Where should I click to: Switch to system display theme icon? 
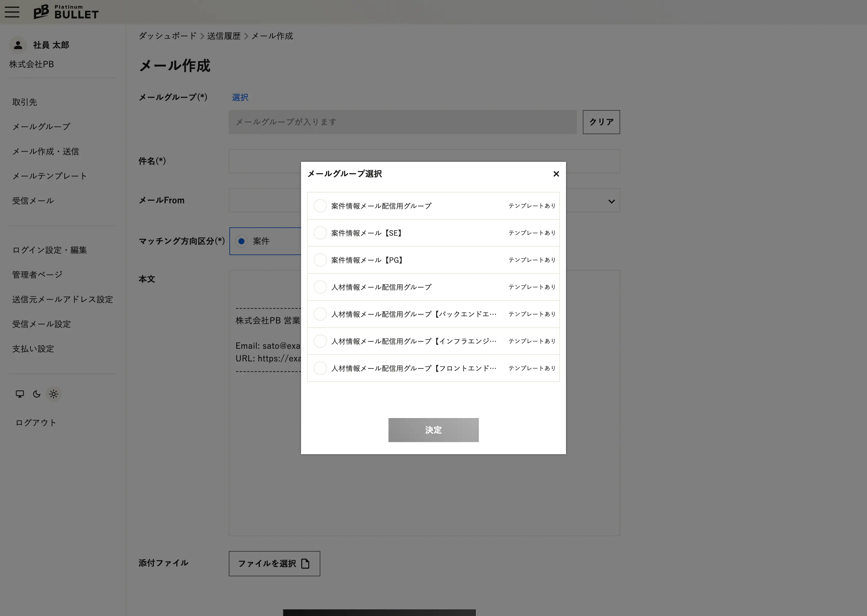(20, 394)
